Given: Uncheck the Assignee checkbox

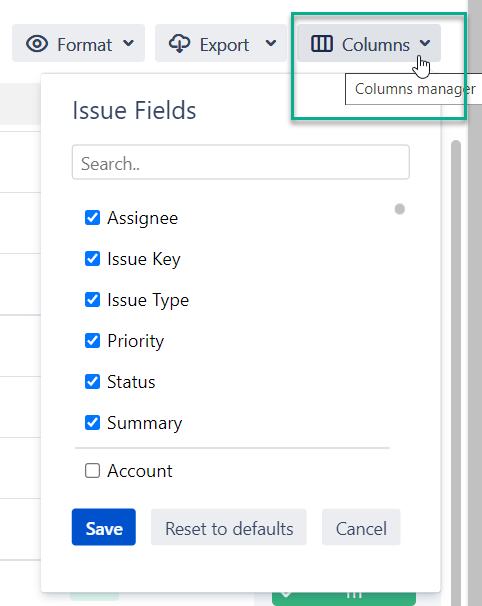Looking at the screenshot, I should (x=92, y=218).
